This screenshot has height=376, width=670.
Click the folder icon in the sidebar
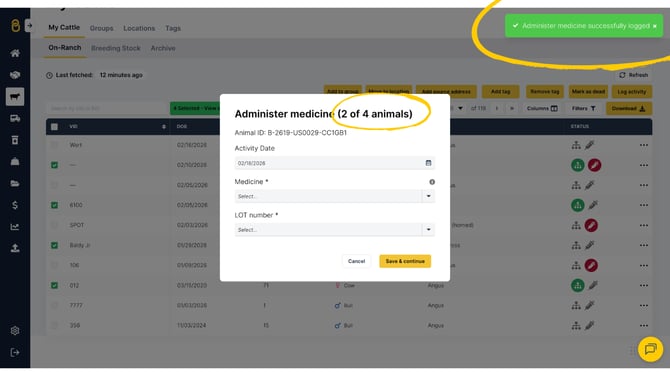[x=15, y=184]
